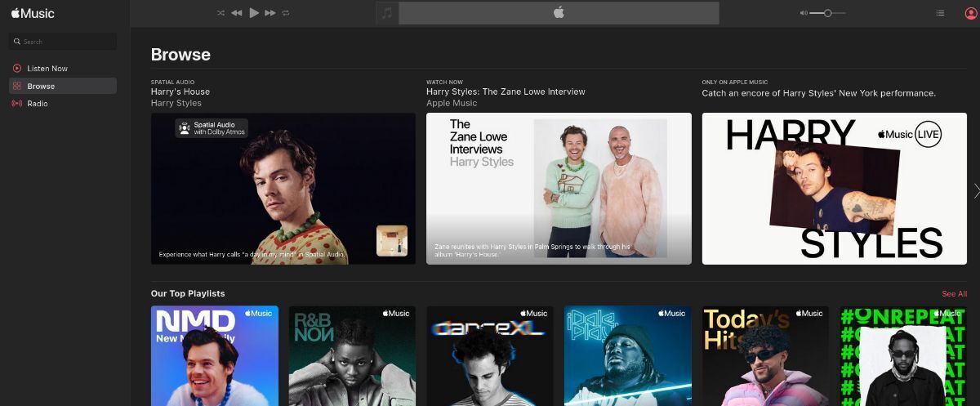Click the small Harry's House album cover
The height and width of the screenshot is (406, 980).
click(392, 241)
